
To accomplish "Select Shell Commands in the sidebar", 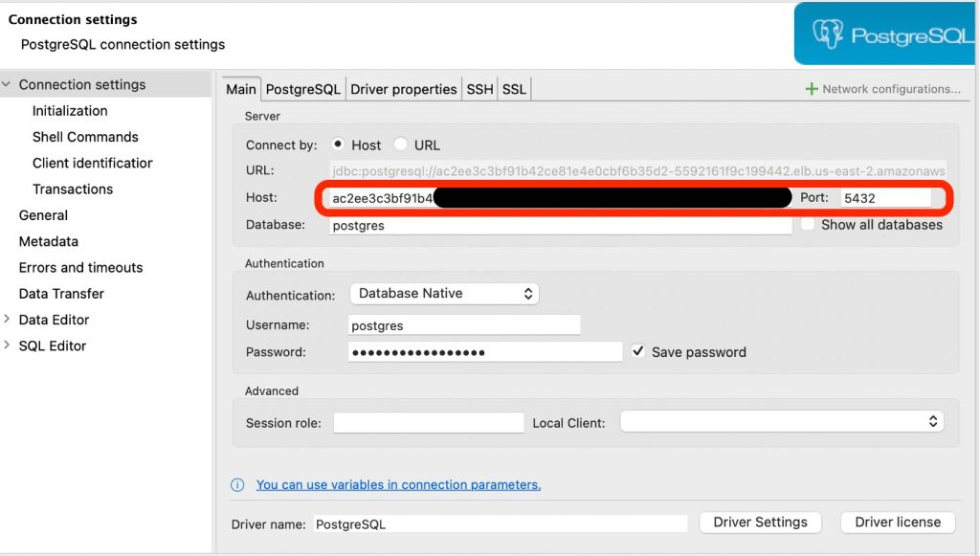I will pos(85,137).
